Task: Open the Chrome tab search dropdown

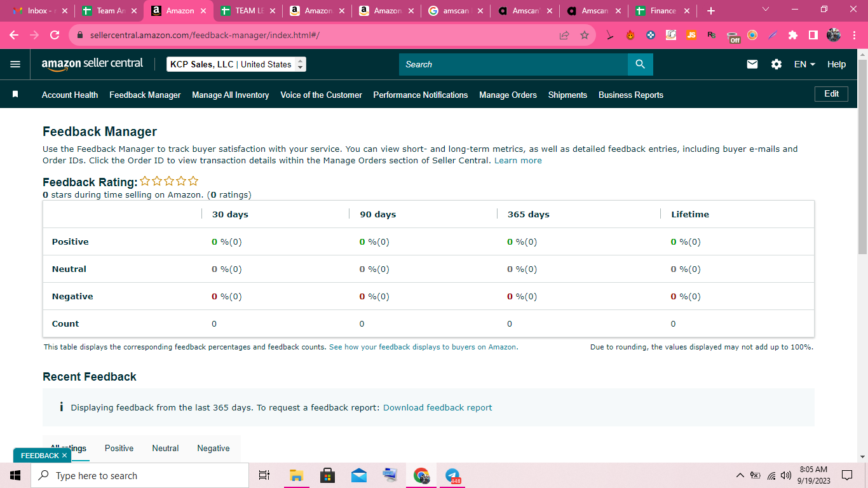Action: (x=765, y=10)
